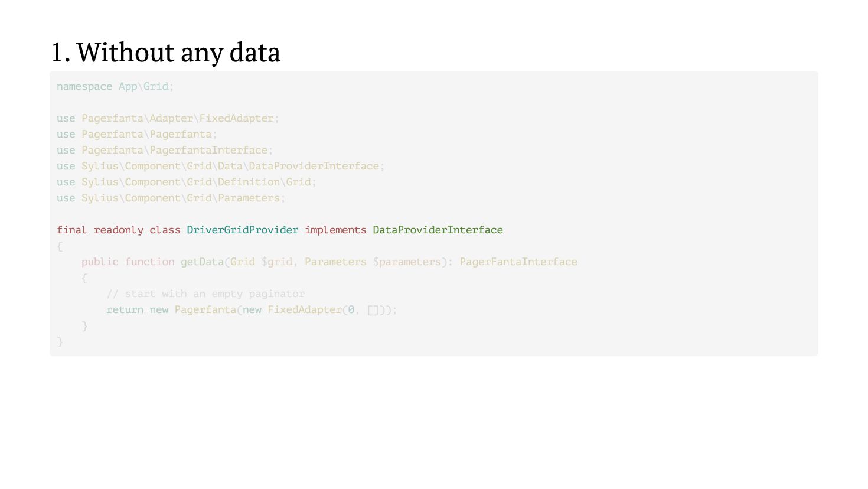Click the getData function name
The image size is (868, 489).
pyautogui.click(x=202, y=262)
